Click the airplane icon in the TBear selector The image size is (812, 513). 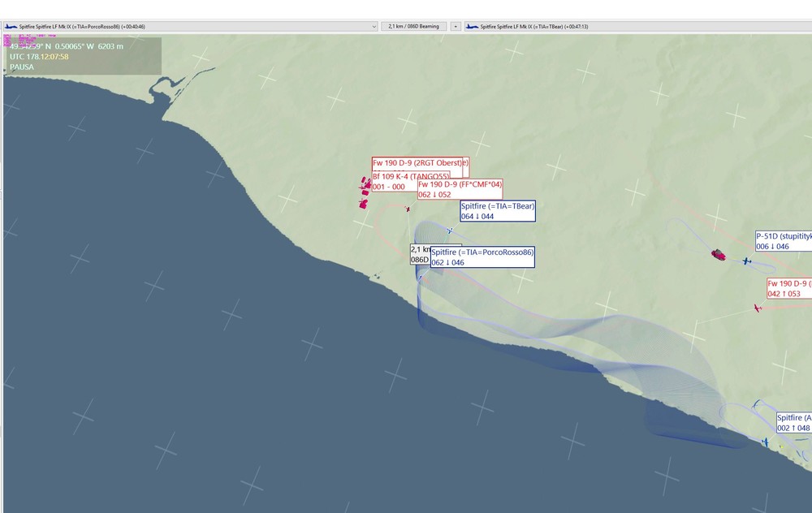point(472,27)
